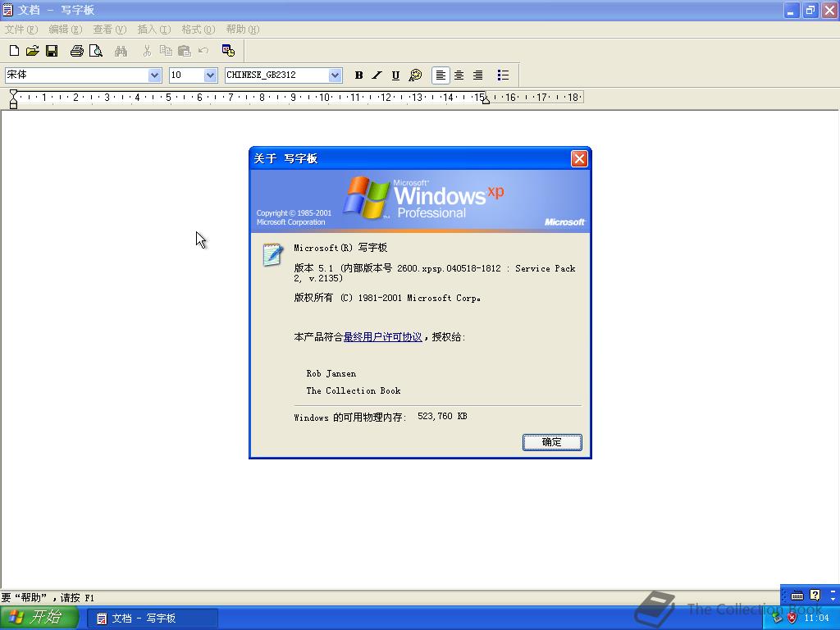Click the Windows XP Professional logo banner

(421, 201)
